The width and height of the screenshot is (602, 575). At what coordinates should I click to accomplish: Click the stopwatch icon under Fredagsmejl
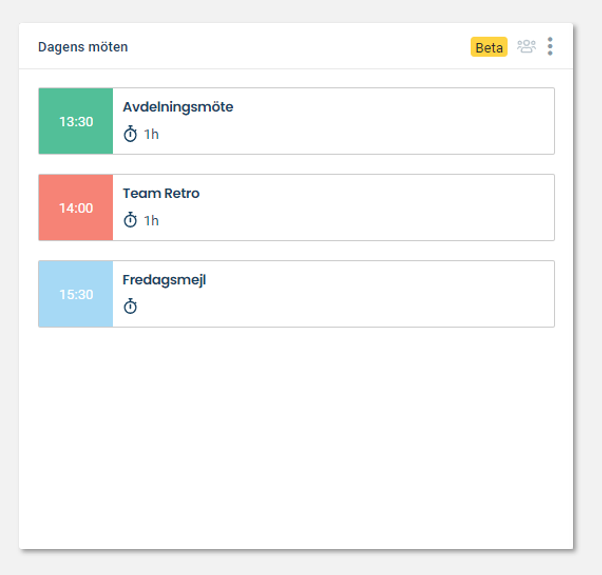[130, 307]
